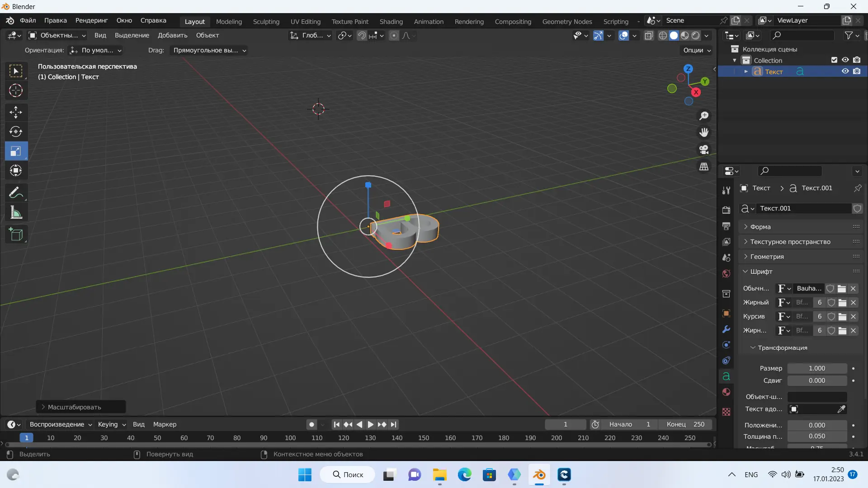Open the Object properties tab
This screenshot has width=868, height=488.
726,313
